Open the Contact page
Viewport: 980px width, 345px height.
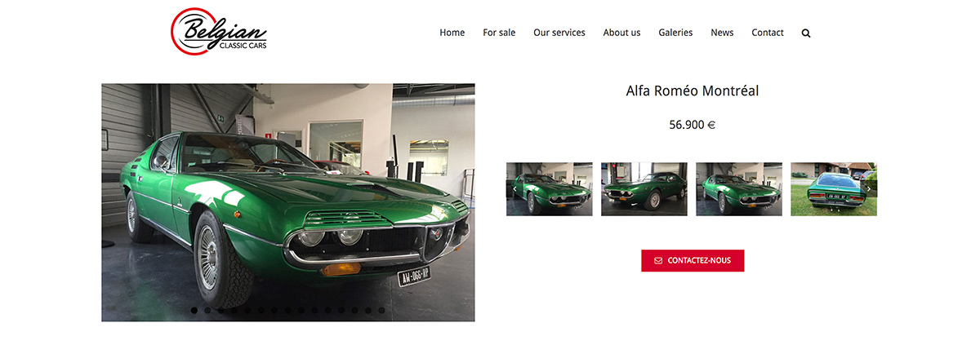(x=768, y=33)
